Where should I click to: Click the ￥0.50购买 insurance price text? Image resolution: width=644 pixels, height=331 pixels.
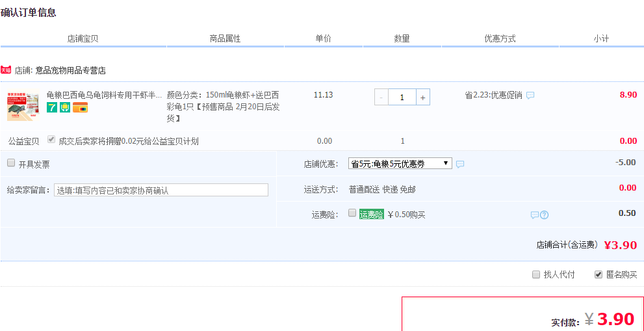pos(406,215)
